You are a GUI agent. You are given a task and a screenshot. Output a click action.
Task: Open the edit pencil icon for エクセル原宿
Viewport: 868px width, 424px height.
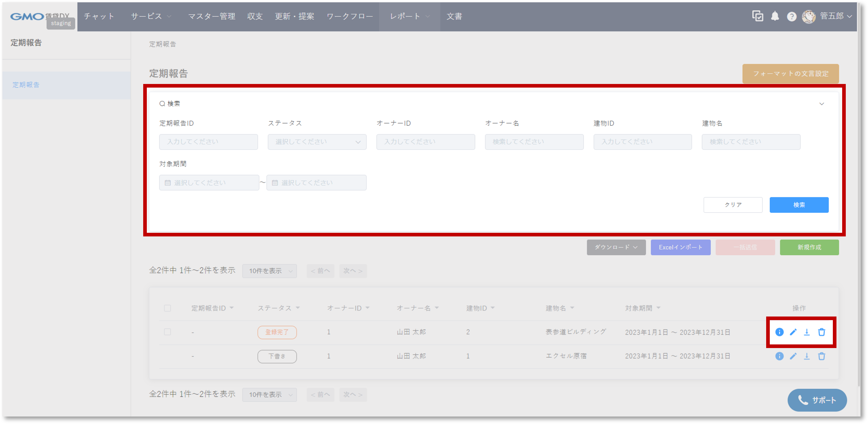(x=794, y=356)
